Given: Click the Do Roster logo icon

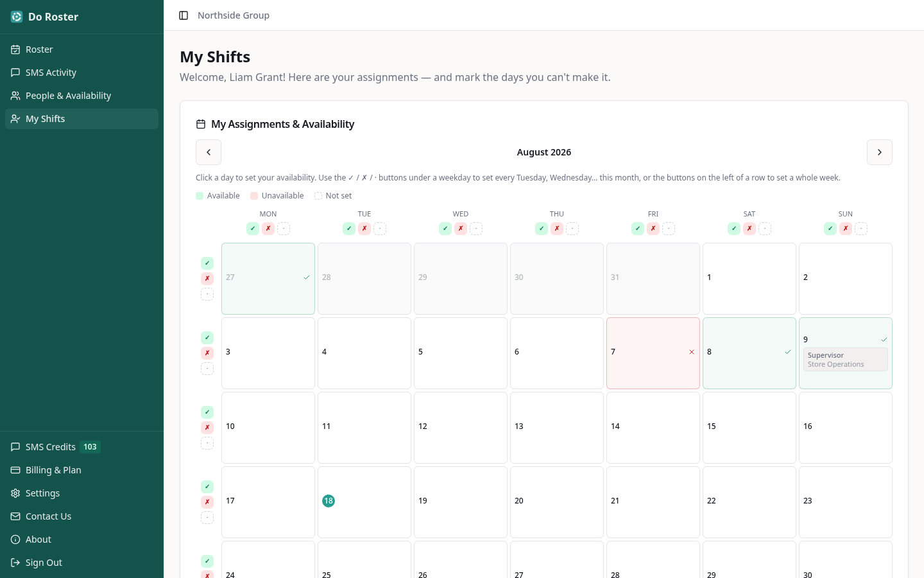Looking at the screenshot, I should coord(17,17).
